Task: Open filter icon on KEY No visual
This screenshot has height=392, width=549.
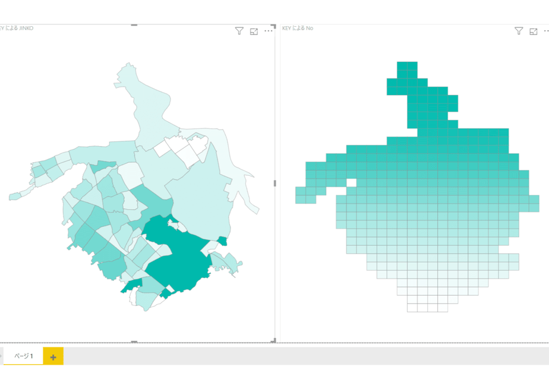Action: [x=519, y=31]
